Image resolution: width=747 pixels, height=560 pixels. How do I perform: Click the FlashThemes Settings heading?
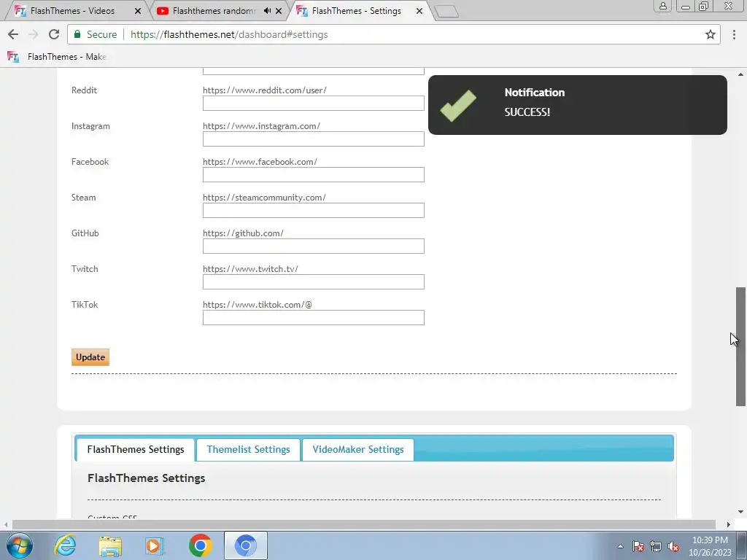tap(146, 478)
